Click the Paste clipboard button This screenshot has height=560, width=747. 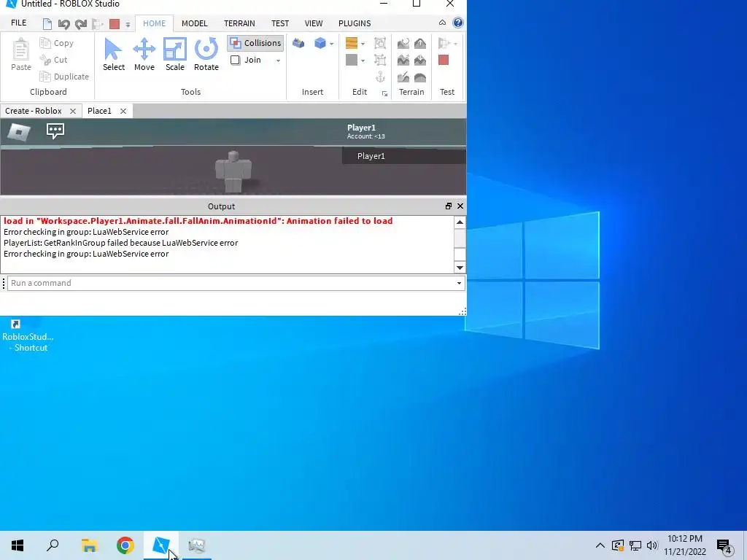(x=21, y=55)
